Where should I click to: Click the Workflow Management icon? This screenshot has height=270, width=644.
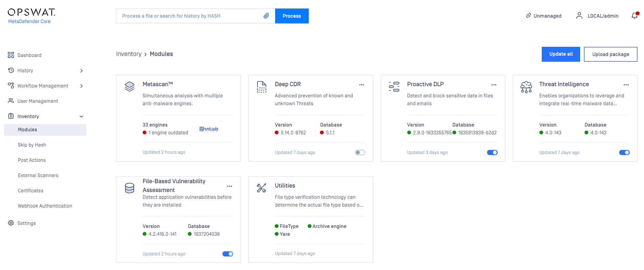pos(11,85)
